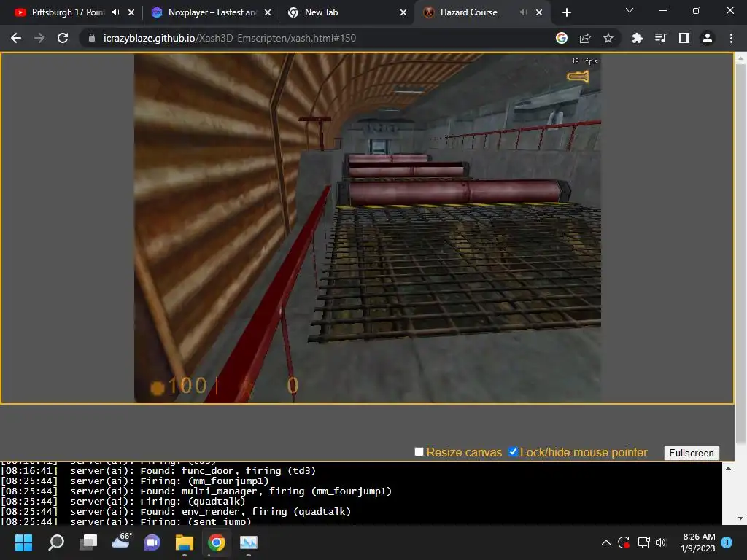Switch to the Pittsburgh 17 Point tab
The width and height of the screenshot is (747, 560).
pos(68,12)
